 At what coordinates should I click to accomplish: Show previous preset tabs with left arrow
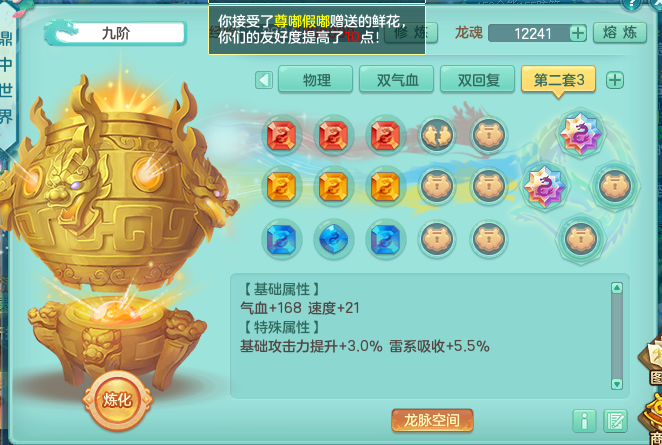coord(264,80)
